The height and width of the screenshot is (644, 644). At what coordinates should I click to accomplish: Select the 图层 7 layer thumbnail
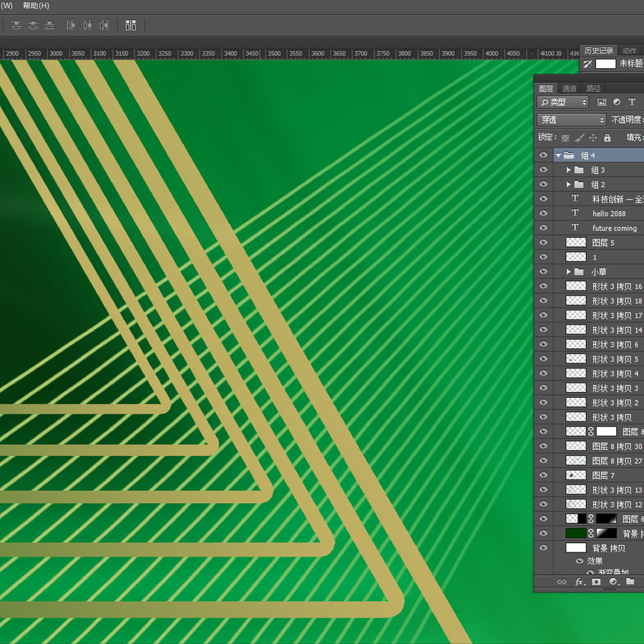coord(576,475)
